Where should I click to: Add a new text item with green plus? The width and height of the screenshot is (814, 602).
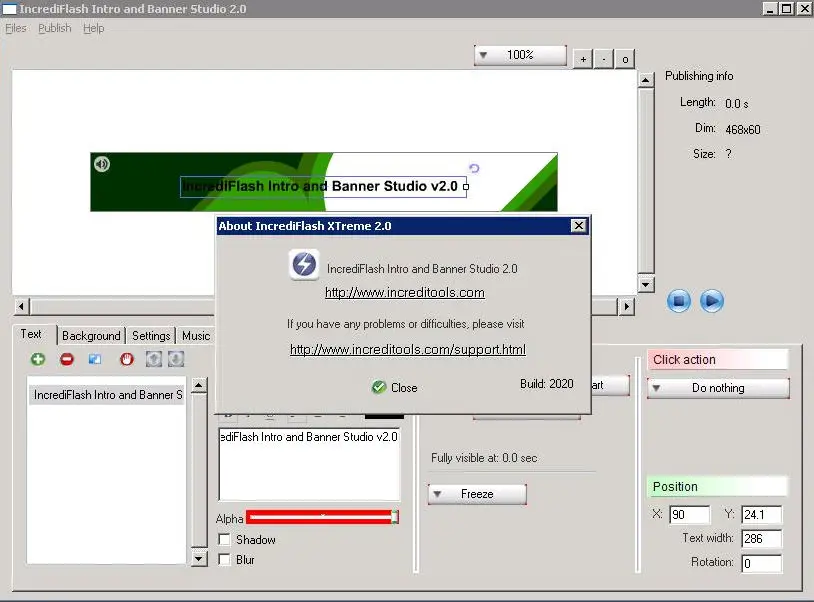click(38, 359)
